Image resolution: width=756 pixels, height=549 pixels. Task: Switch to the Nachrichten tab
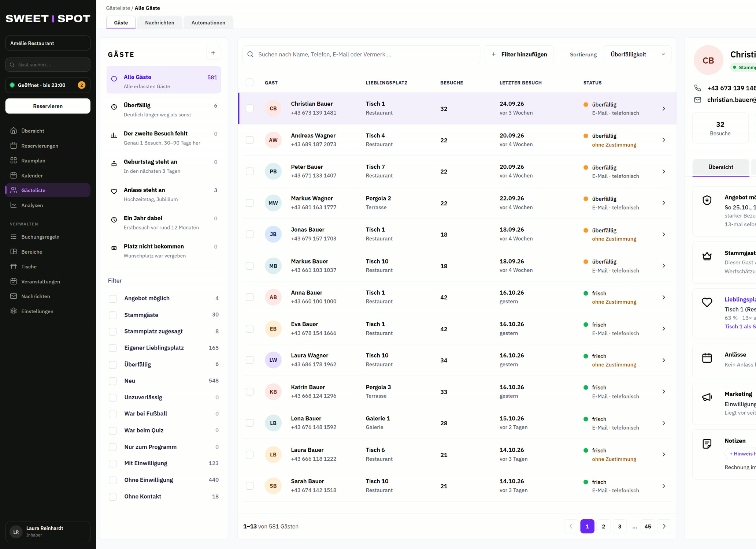tap(160, 23)
